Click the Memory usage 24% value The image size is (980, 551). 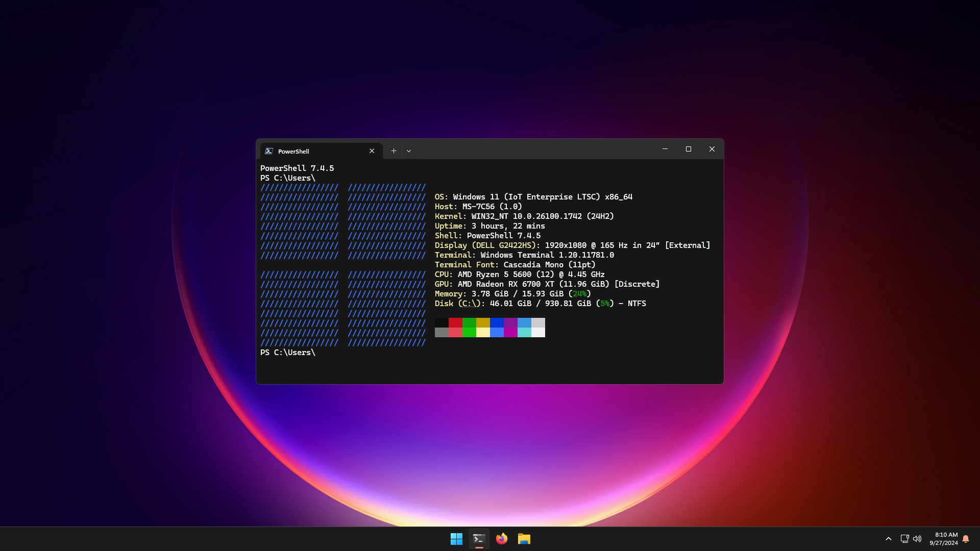point(579,294)
